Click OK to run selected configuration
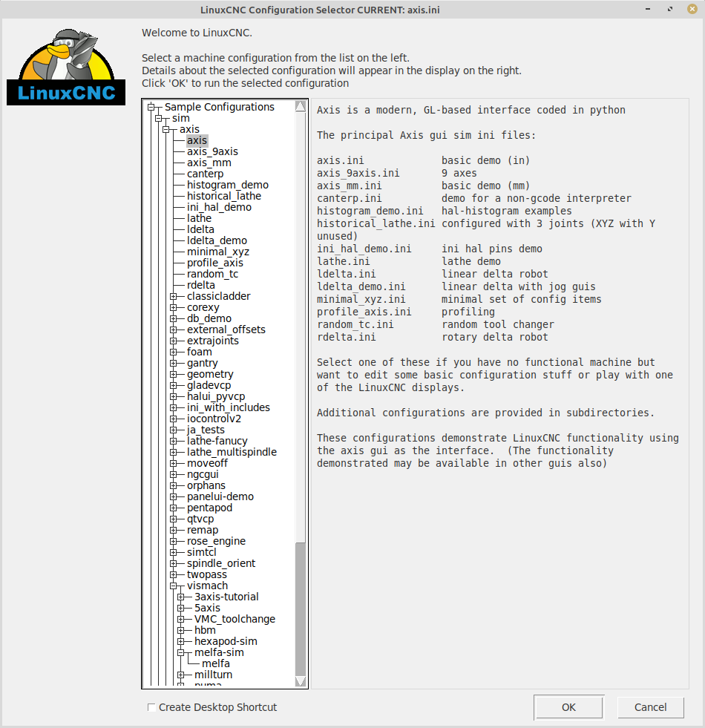Screen dimensions: 705x728 [x=568, y=707]
